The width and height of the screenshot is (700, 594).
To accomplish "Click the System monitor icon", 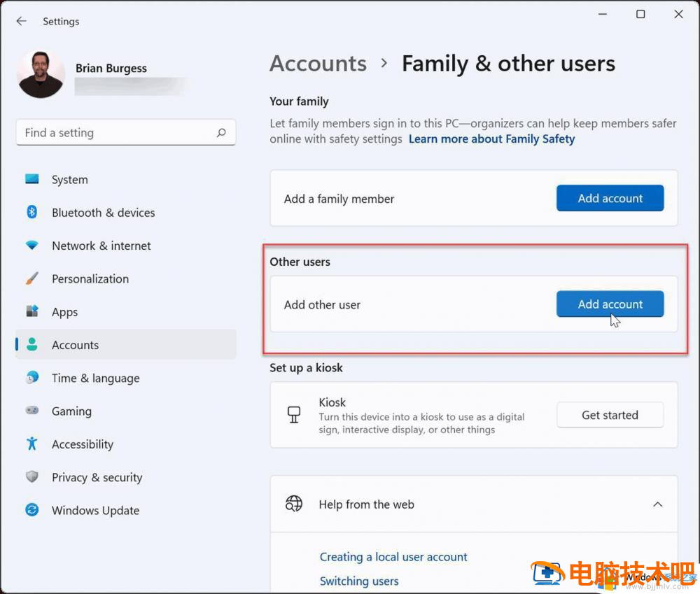I will pos(31,179).
